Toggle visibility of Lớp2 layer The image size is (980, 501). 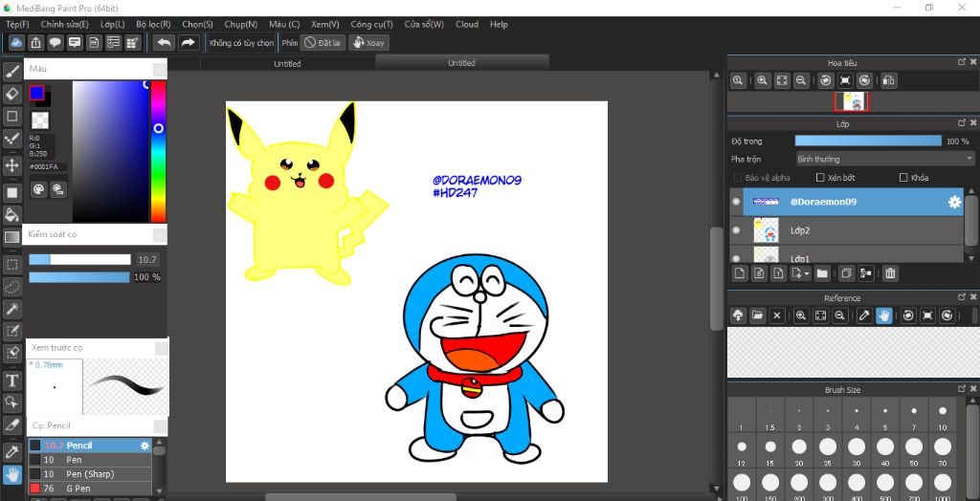click(x=736, y=230)
